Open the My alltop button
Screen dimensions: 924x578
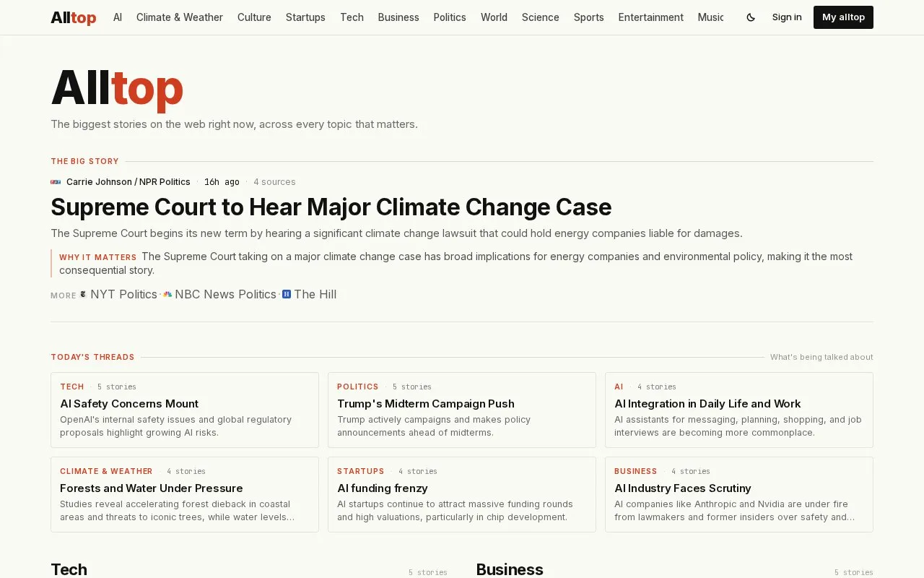click(843, 17)
